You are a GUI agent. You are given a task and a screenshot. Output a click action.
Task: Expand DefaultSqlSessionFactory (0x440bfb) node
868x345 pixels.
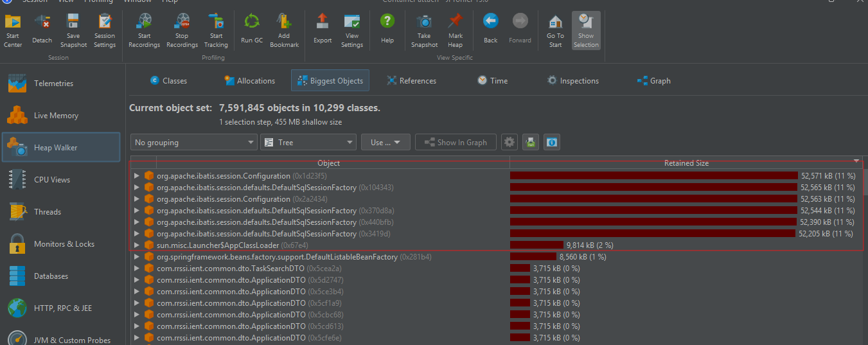[x=137, y=222]
